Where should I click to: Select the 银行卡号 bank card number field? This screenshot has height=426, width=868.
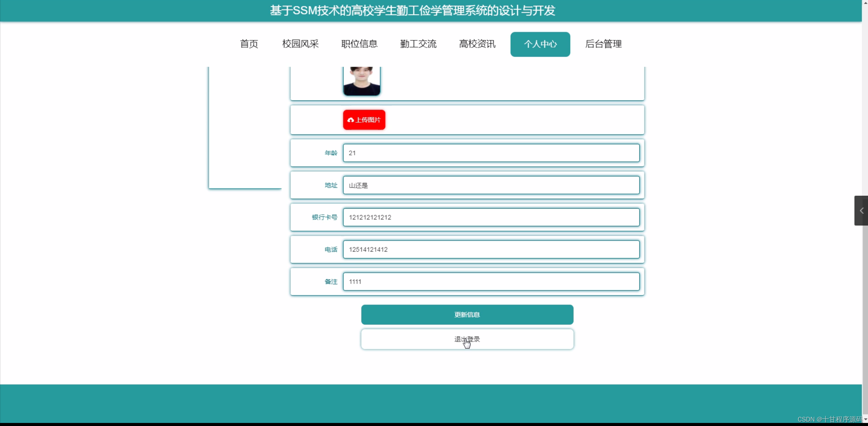[x=491, y=217]
